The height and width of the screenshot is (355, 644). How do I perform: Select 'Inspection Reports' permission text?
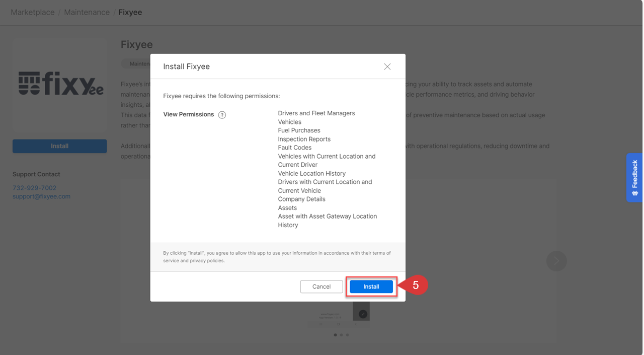tap(304, 139)
